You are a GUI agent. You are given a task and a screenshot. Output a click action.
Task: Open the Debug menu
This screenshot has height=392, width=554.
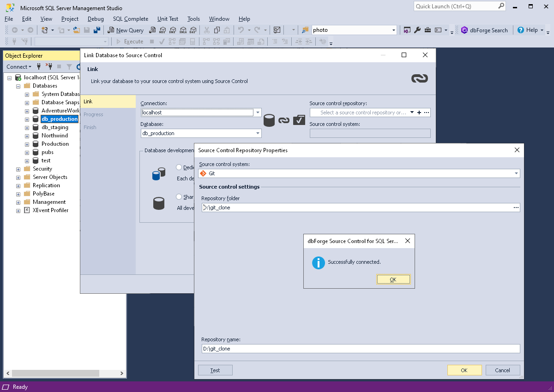[x=96, y=19]
